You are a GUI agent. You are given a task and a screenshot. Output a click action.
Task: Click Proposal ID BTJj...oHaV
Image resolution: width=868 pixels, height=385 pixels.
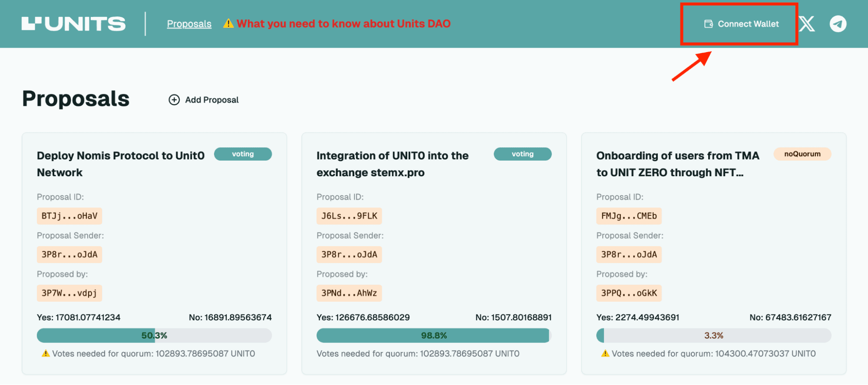coord(69,216)
